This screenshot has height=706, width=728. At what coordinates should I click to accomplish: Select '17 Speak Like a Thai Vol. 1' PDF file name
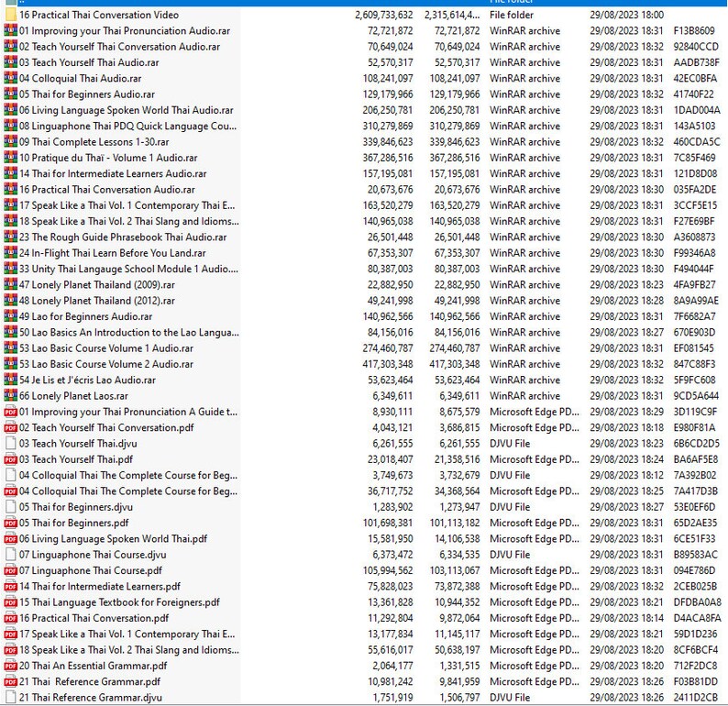pos(127,634)
